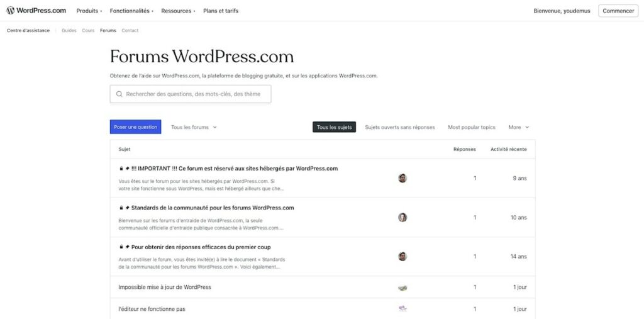Show Sujets ouverts sans réponses

400,128
